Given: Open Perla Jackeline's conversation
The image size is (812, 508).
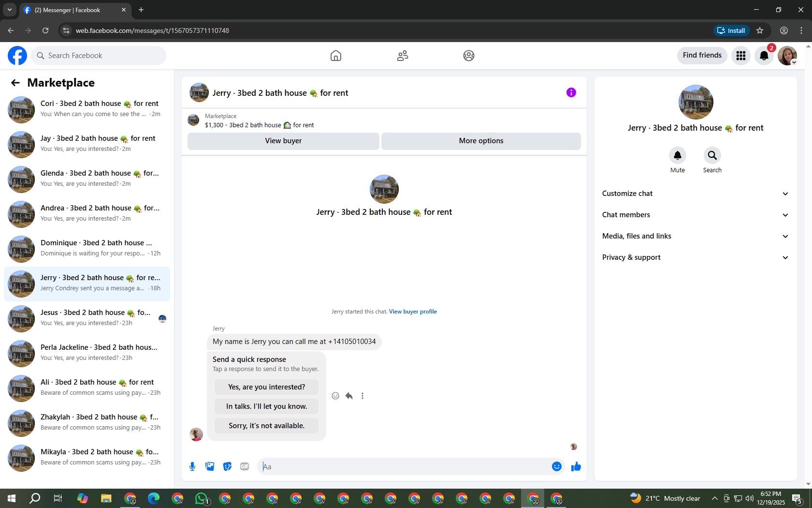Looking at the screenshot, I should (x=87, y=353).
